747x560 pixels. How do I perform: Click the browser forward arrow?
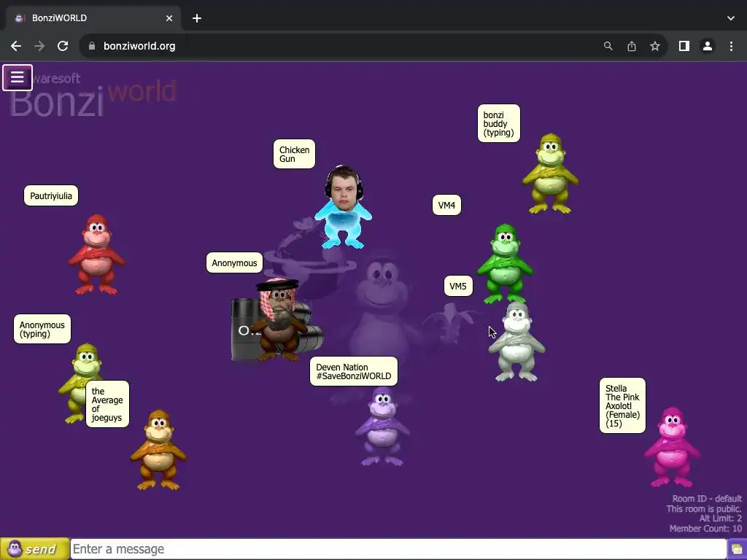[x=39, y=46]
